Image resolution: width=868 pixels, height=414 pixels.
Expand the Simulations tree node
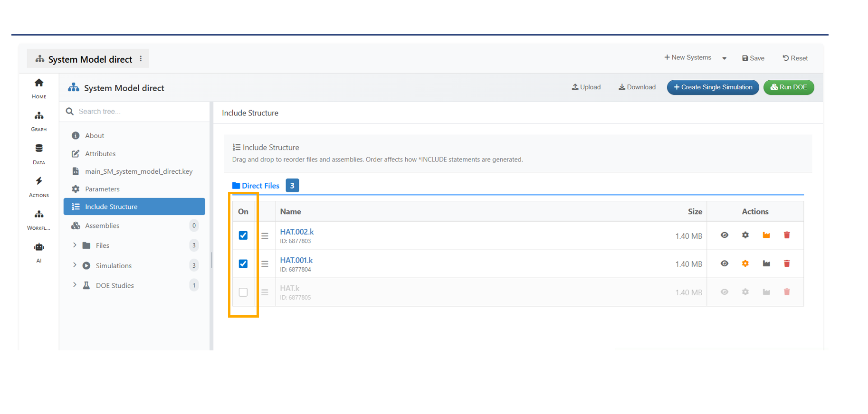point(75,265)
